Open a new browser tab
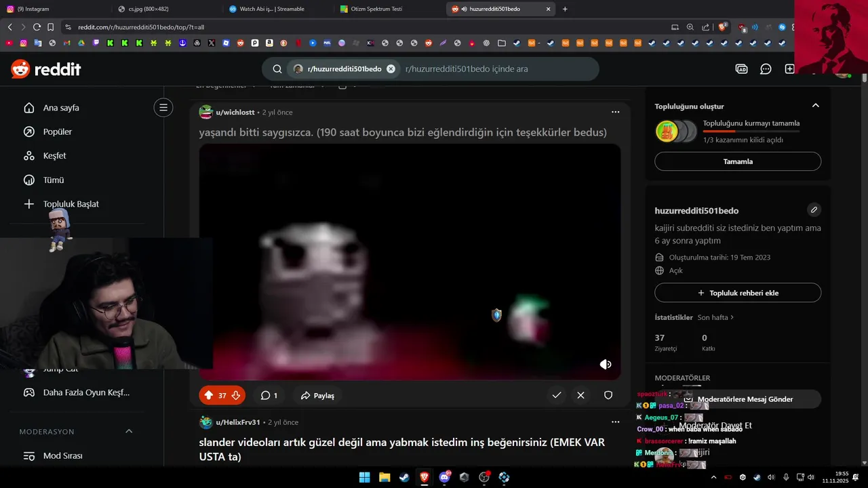Viewport: 868px width, 488px height. click(x=565, y=9)
